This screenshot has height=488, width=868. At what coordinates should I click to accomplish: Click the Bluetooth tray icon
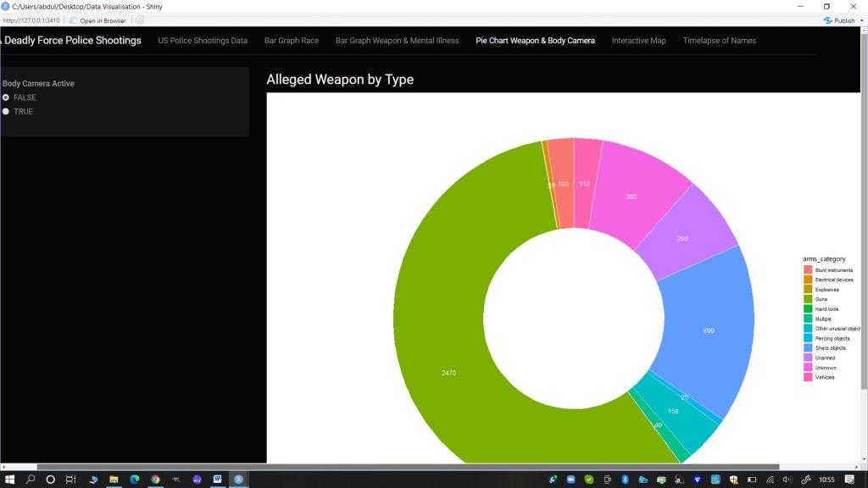point(624,480)
